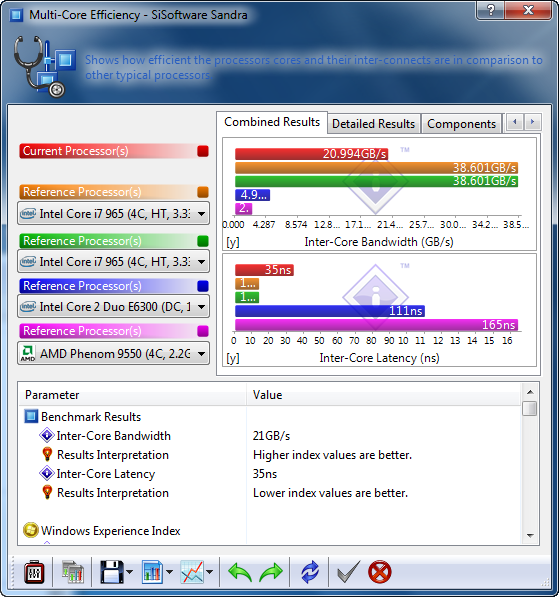This screenshot has width=559, height=597.
Task: Click the Benchmark Results blue square icon
Action: [31, 417]
